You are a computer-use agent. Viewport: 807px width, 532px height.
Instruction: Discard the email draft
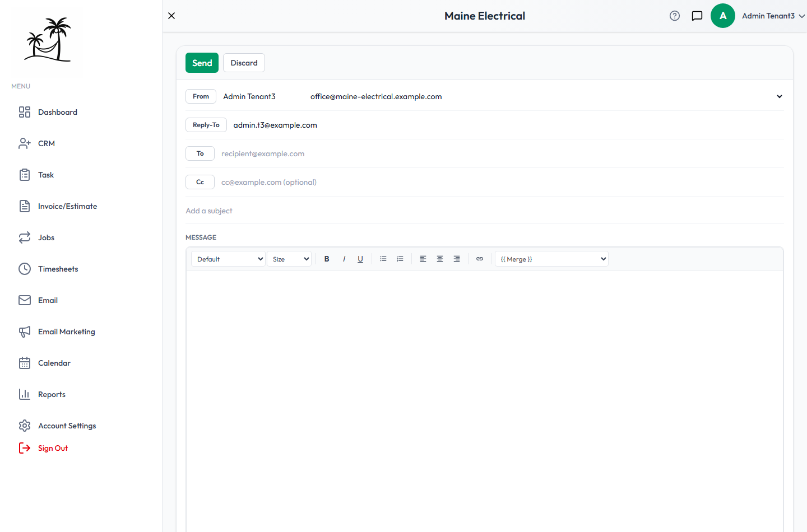244,63
